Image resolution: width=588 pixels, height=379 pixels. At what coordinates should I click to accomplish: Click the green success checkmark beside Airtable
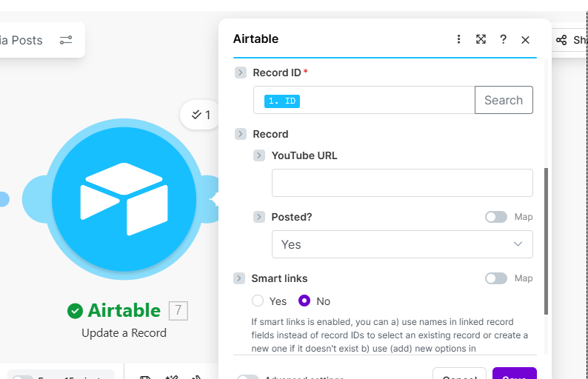pyautogui.click(x=75, y=311)
